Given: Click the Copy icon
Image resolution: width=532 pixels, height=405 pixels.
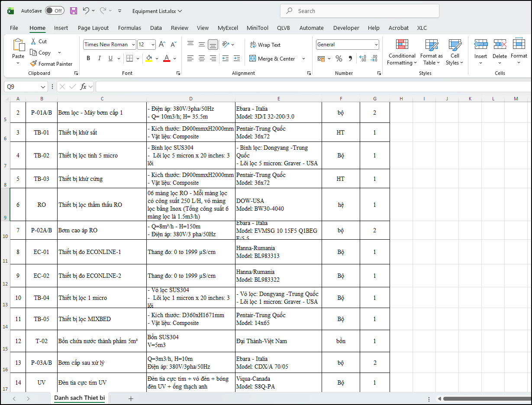Looking at the screenshot, I should [x=33, y=53].
